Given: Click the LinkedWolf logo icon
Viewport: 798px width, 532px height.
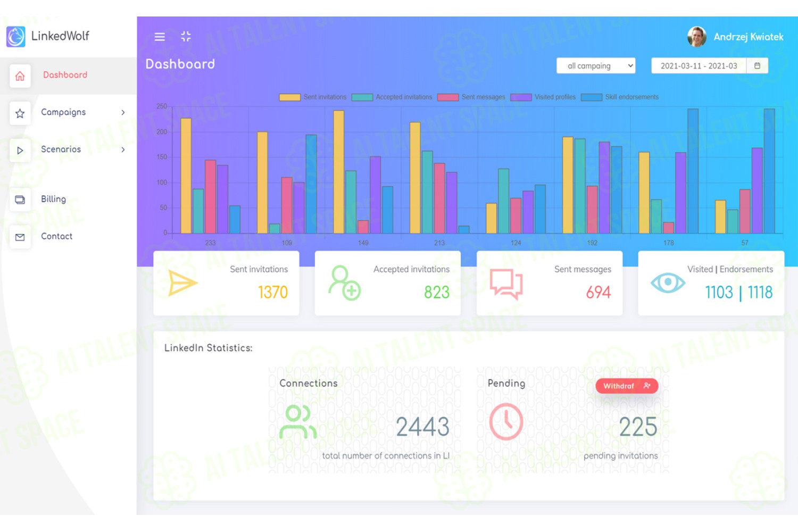Looking at the screenshot, I should point(16,37).
